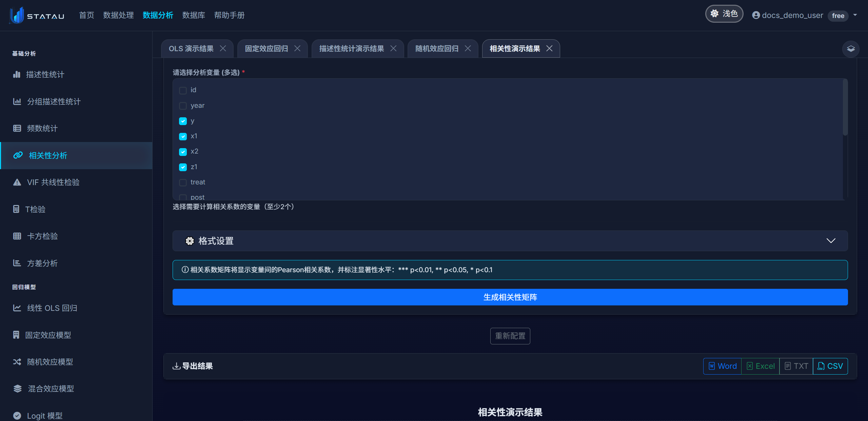868x421 pixels.
Task: Close the 相关性演示结果 tab
Action: click(549, 48)
